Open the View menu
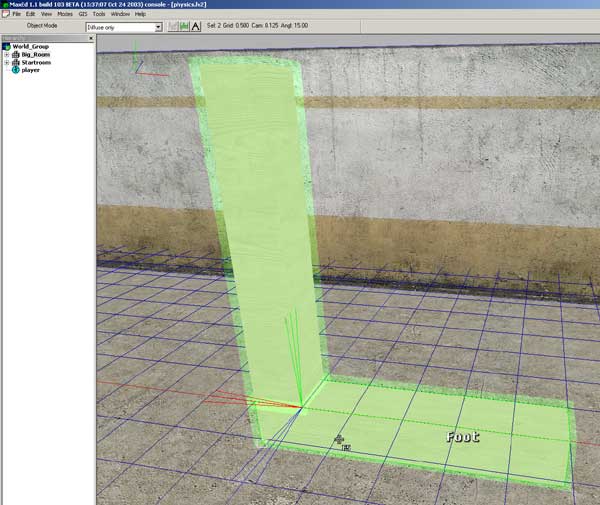Viewport: 600px width, 505px height. click(x=46, y=14)
